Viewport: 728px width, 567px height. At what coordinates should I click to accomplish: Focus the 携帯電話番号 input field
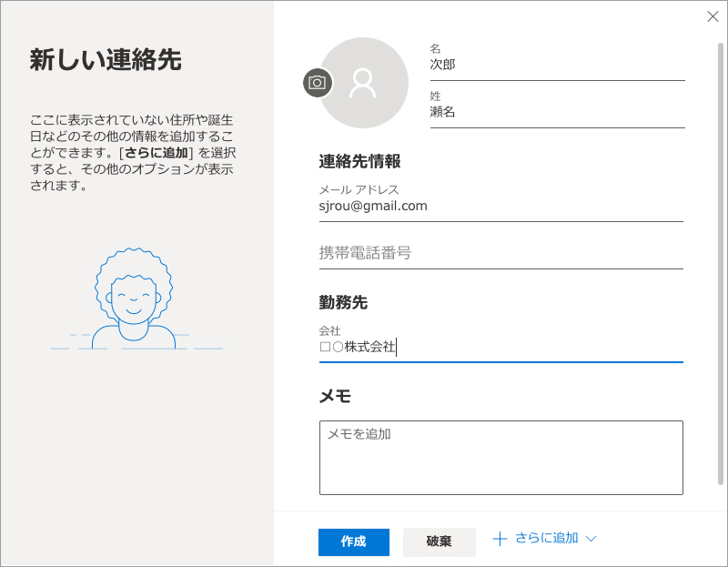(x=500, y=253)
